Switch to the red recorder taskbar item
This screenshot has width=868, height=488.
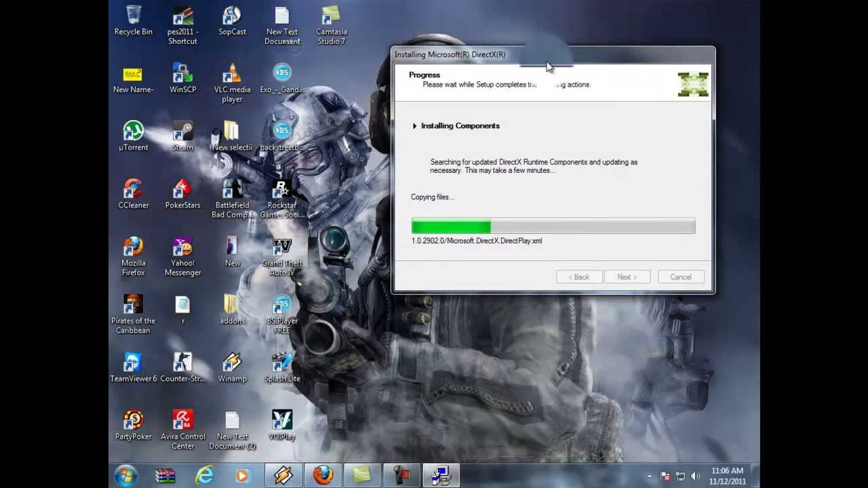(401, 476)
